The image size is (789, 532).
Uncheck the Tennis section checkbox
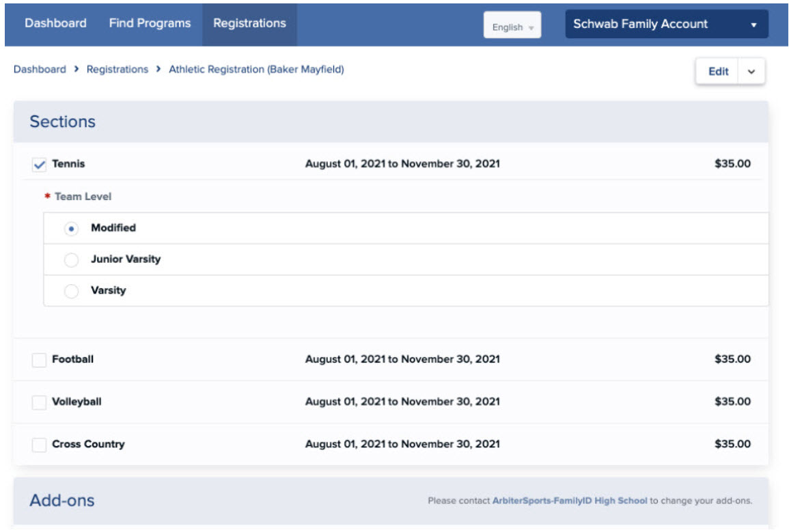39,165
